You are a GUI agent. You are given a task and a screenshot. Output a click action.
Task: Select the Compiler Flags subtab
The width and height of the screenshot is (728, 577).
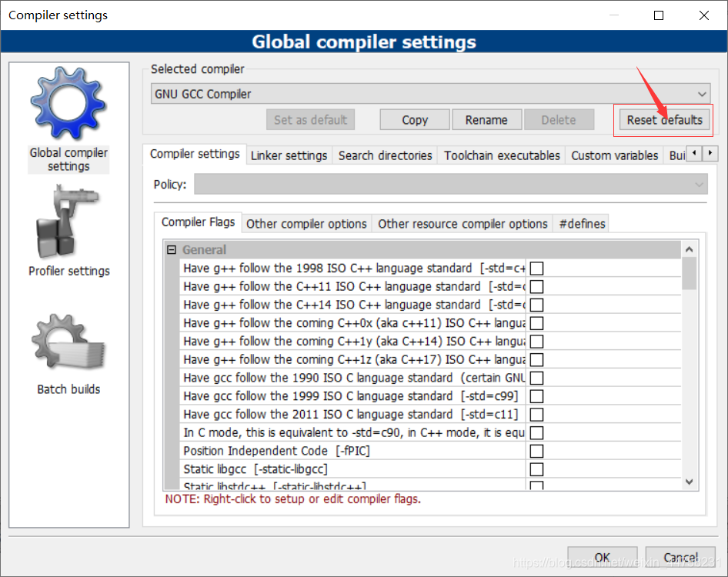[198, 222]
